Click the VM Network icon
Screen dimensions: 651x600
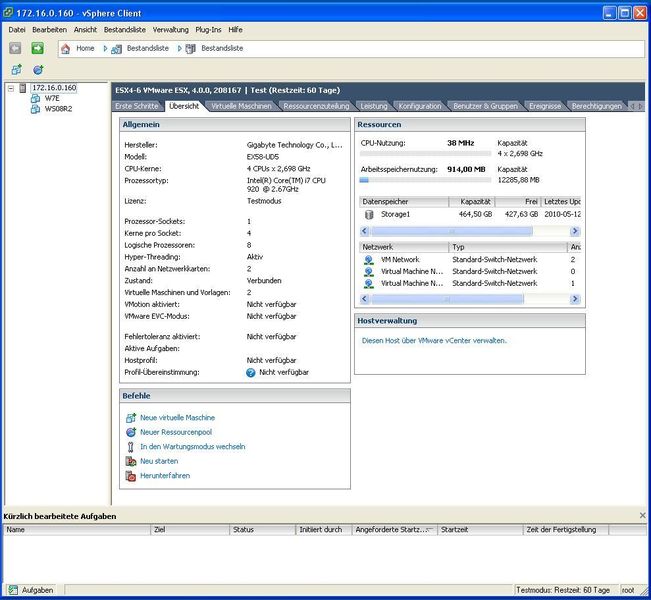pyautogui.click(x=369, y=259)
